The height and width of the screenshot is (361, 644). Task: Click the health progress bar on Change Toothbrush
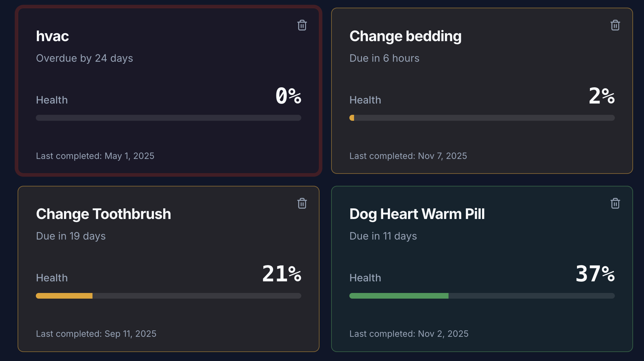pos(168,296)
